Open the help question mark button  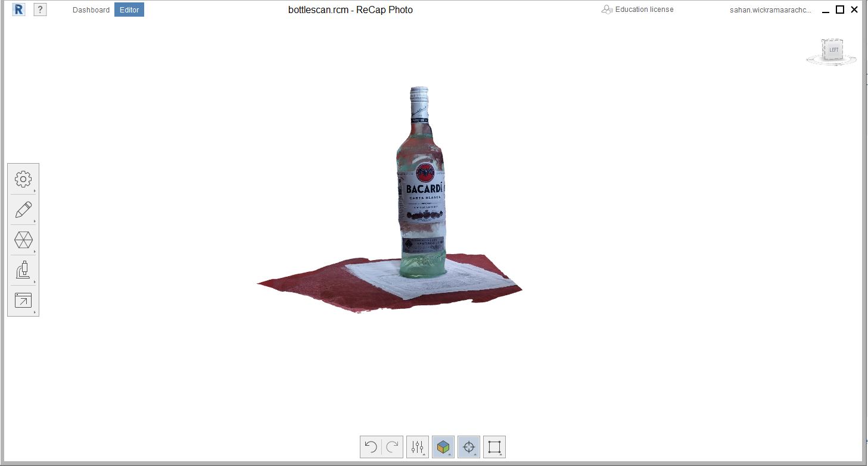[x=40, y=10]
